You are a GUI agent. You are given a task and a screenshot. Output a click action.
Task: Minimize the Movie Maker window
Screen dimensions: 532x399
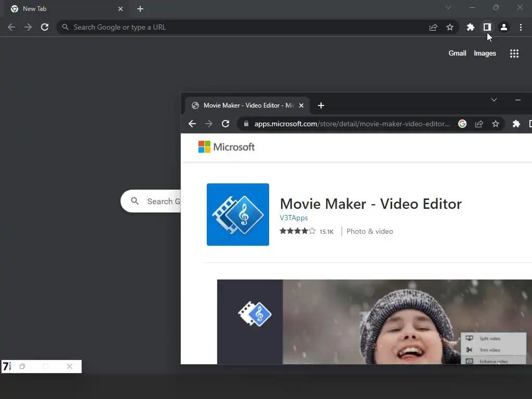tap(518, 100)
